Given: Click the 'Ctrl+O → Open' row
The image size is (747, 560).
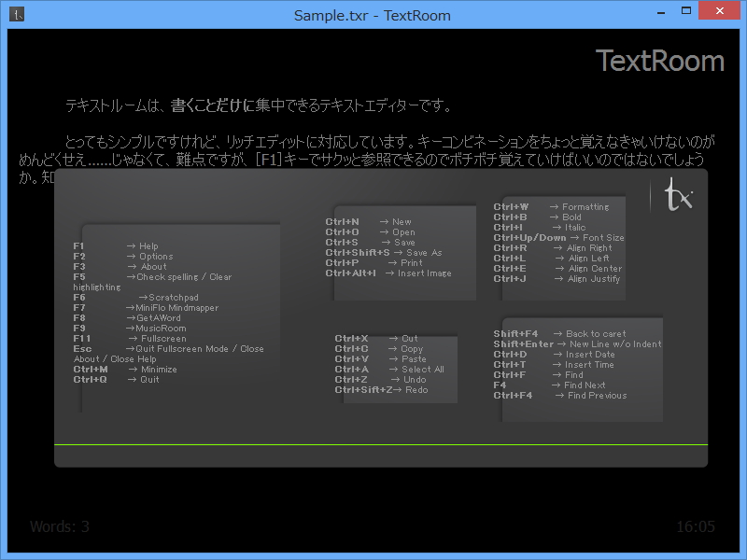Looking at the screenshot, I should 370,231.
